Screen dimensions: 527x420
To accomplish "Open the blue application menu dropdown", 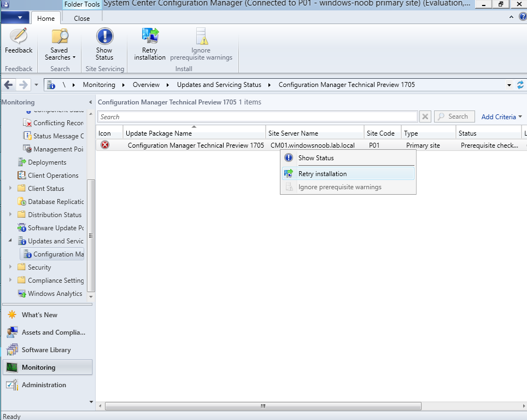I will point(14,17).
